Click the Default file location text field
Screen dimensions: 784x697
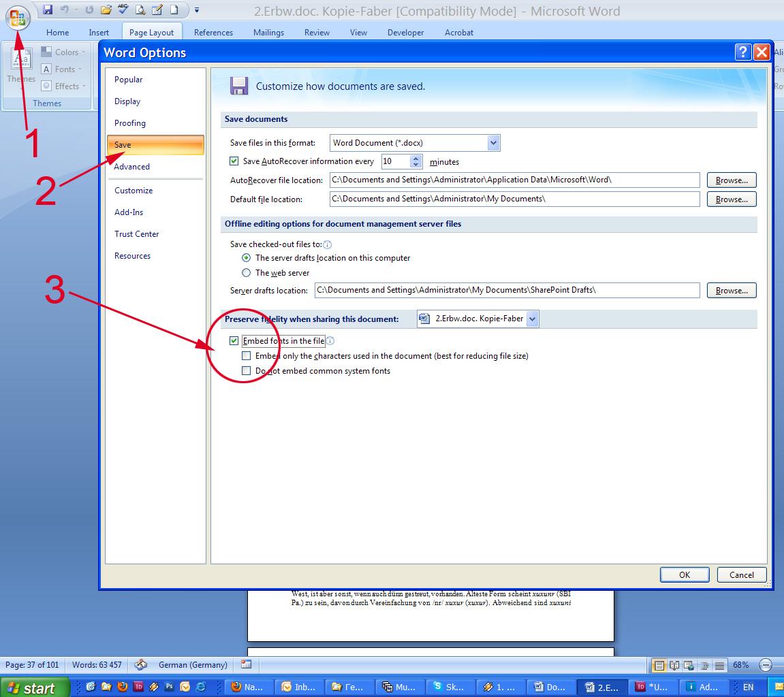[x=514, y=199]
